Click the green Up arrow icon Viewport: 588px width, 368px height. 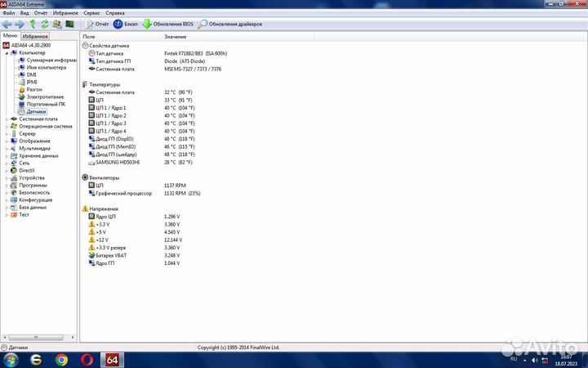(33, 25)
